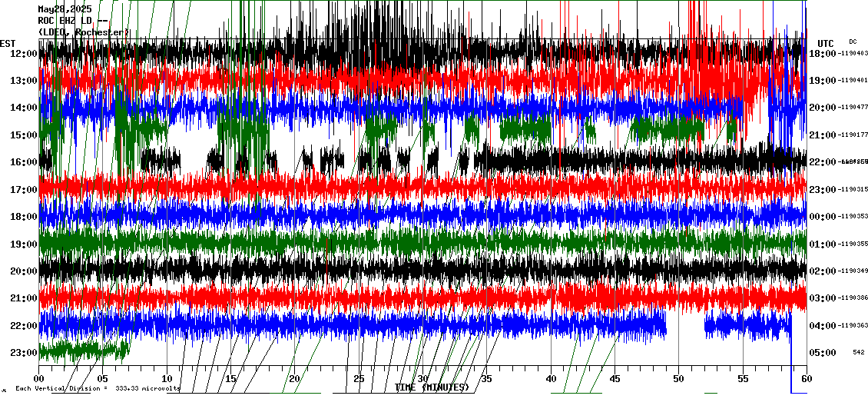Image resolution: width=868 pixels, height=399 pixels.
Task: Select the 20:00 EST row label
Action: (23, 271)
